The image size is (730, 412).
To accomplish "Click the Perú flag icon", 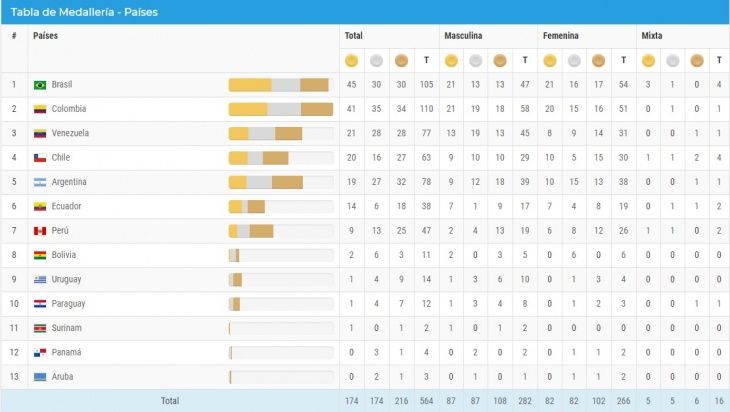I will click(x=40, y=231).
